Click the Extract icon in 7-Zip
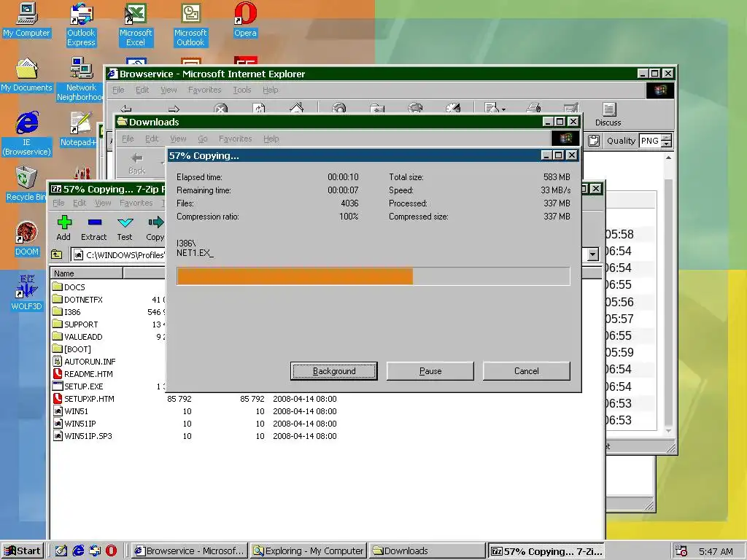747x560 pixels. click(x=95, y=222)
